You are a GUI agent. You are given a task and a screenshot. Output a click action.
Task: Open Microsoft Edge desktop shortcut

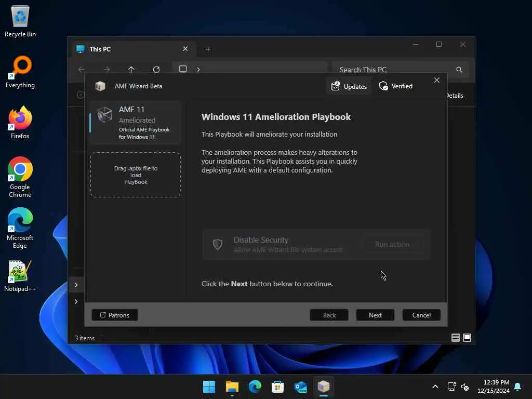tap(20, 228)
